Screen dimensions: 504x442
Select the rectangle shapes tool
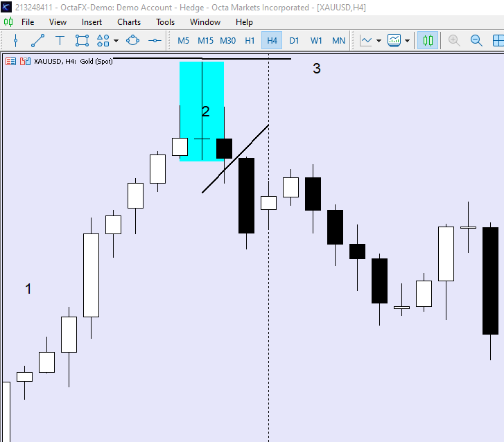82,40
